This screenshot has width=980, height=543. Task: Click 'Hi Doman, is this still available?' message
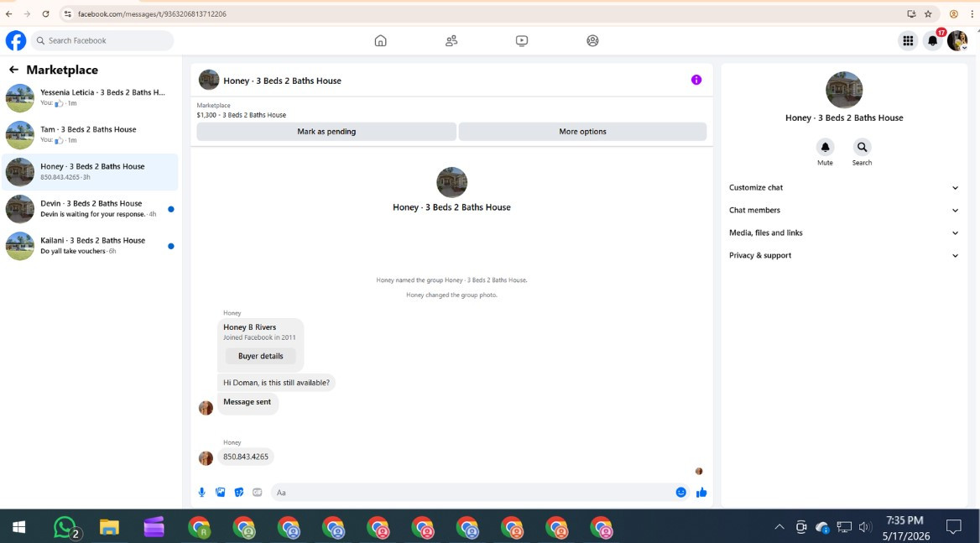coord(276,383)
